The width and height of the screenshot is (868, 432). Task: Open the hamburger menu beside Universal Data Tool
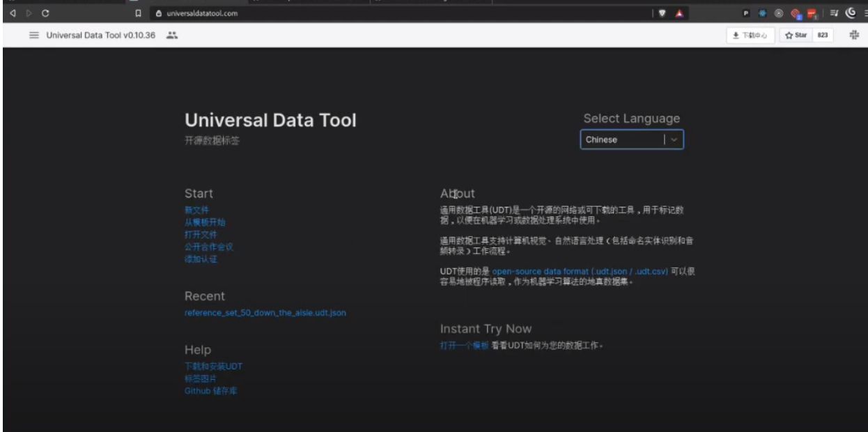[x=33, y=36]
